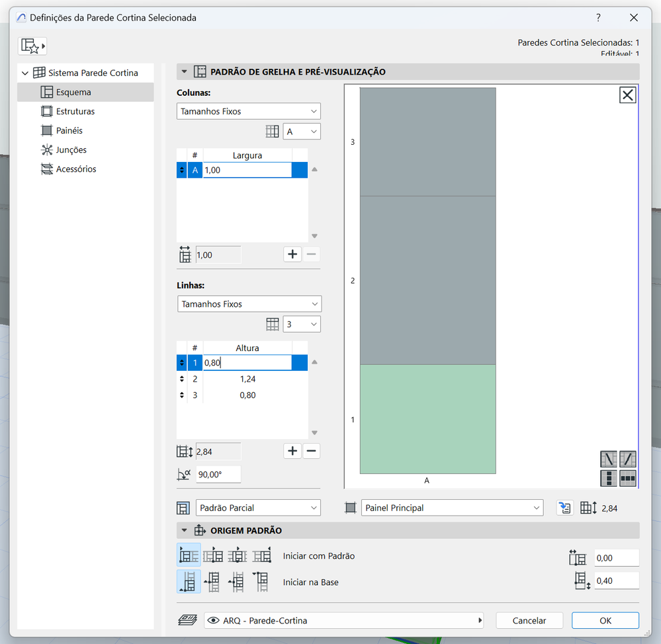Select the backslash diagonal split tool in preview
661x644 pixels.
coord(608,459)
